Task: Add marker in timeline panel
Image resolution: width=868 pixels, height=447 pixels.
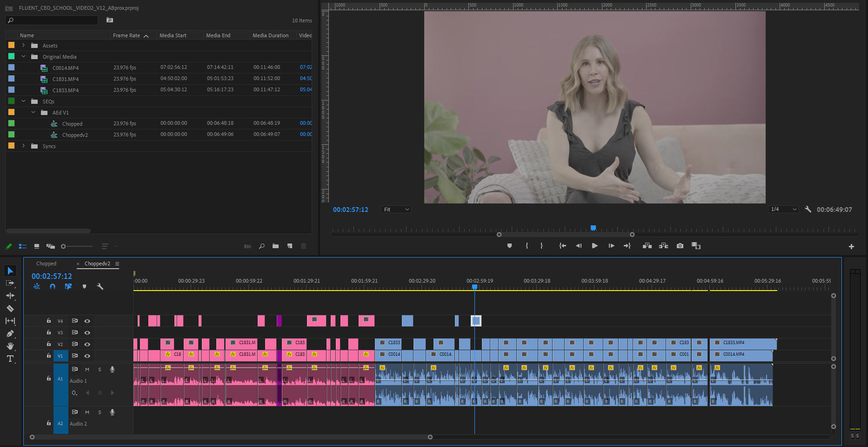Action: pyautogui.click(x=84, y=287)
